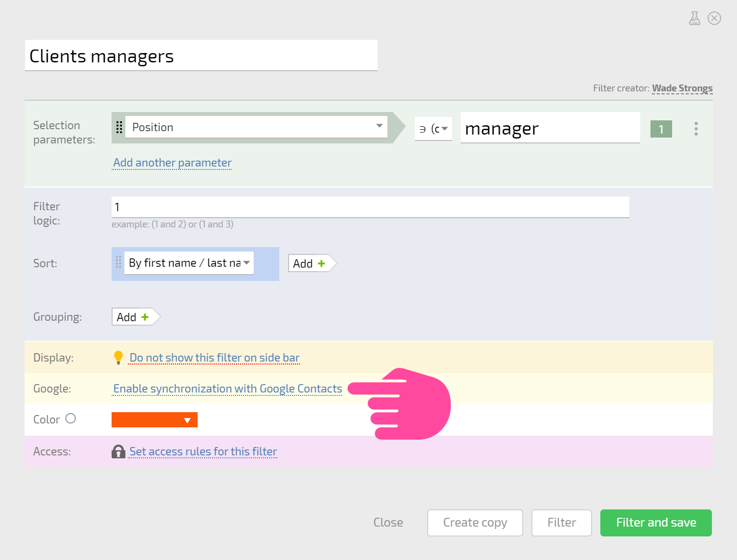This screenshot has width=737, height=560.
Task: Select the Color radio button
Action: point(71,419)
